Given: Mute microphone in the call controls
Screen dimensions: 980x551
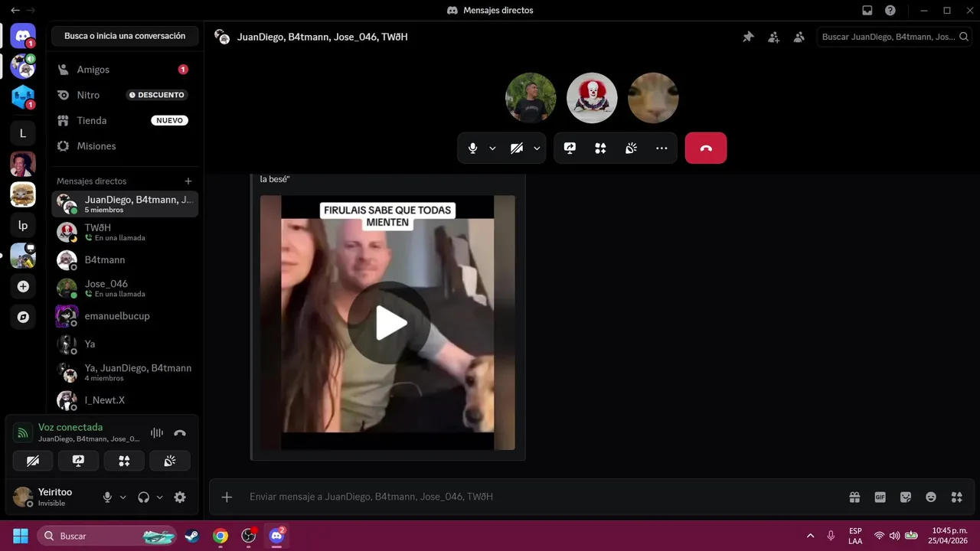Looking at the screenshot, I should 473,148.
